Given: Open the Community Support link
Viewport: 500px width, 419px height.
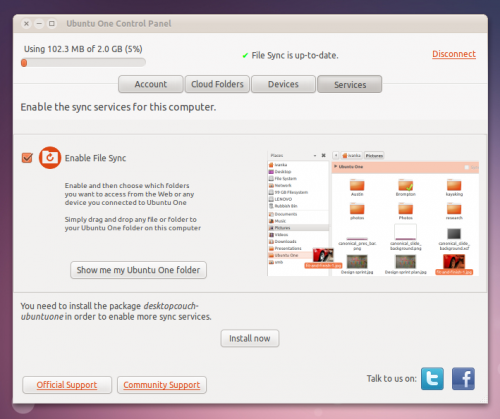Looking at the screenshot, I should pos(162,385).
